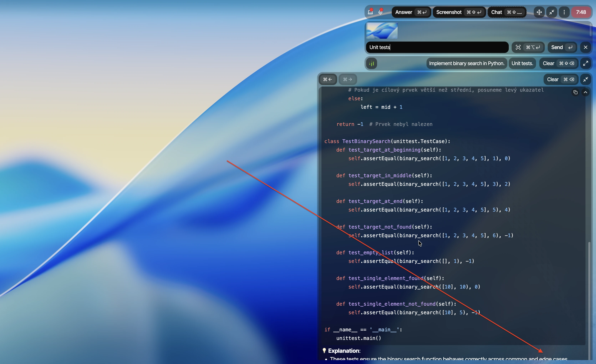Click the 'def test_single_element_not_found(self):' line
596x364 pixels.
coord(396,304)
